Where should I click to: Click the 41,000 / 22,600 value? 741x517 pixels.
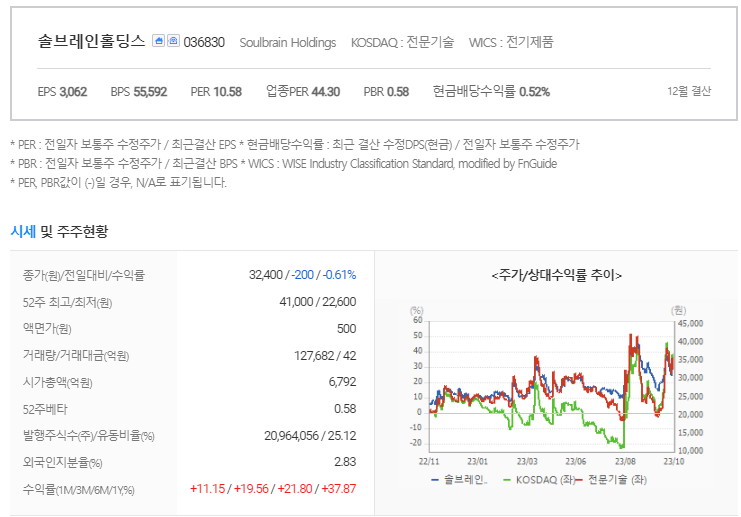pyautogui.click(x=318, y=302)
